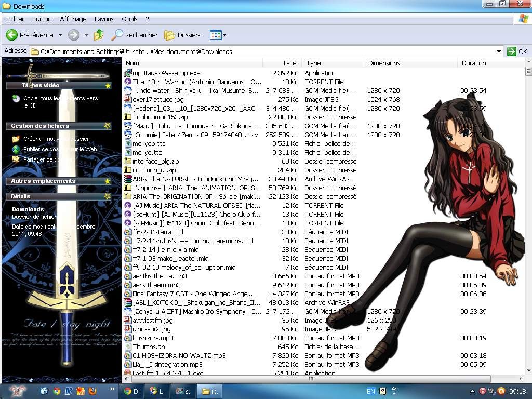The height and width of the screenshot is (399, 532).
Task: Select the mp3tagv249asetup.exe file icon
Action: (x=128, y=73)
